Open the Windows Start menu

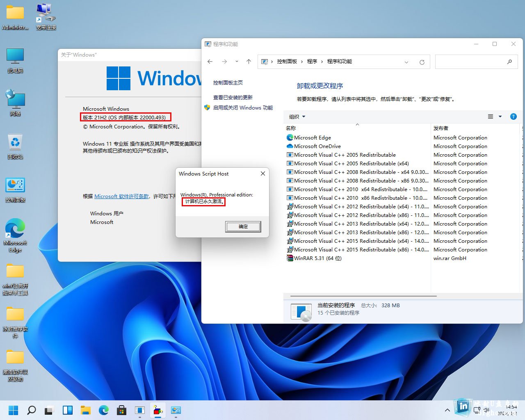point(13,410)
